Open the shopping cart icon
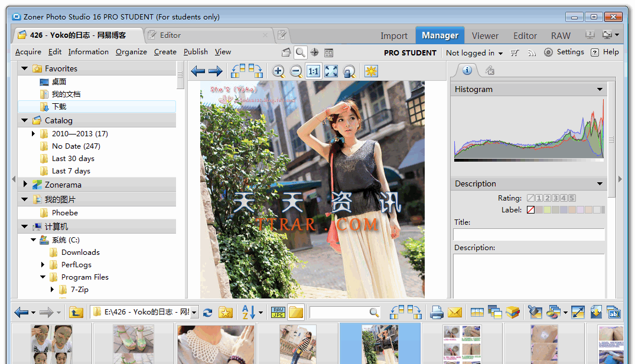The image size is (635, 364). [x=514, y=53]
